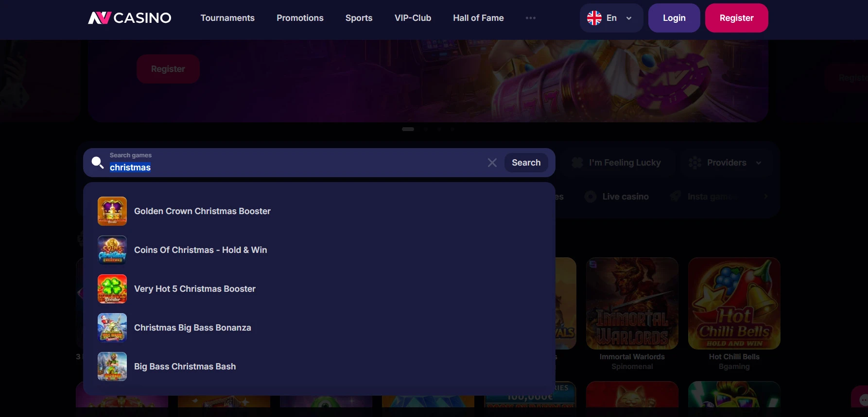
Task: Select Christmas Big Bass Bonanza result
Action: click(x=319, y=328)
